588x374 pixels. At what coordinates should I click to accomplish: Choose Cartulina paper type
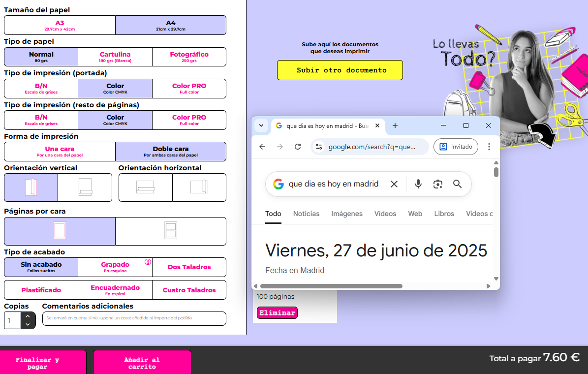pos(115,57)
